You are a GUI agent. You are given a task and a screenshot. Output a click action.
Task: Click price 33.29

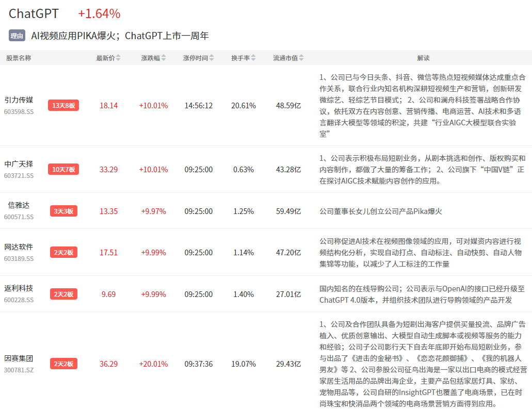click(108, 169)
